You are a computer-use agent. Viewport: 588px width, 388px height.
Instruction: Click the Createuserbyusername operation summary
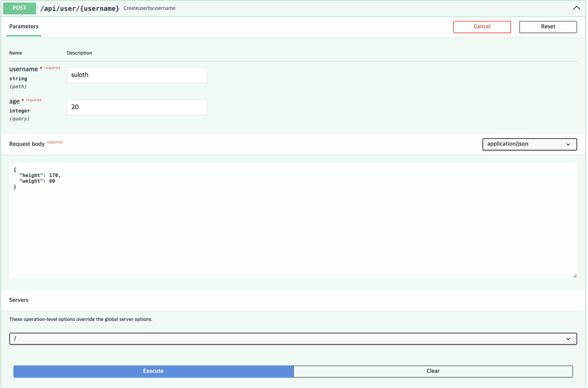pyautogui.click(x=149, y=8)
